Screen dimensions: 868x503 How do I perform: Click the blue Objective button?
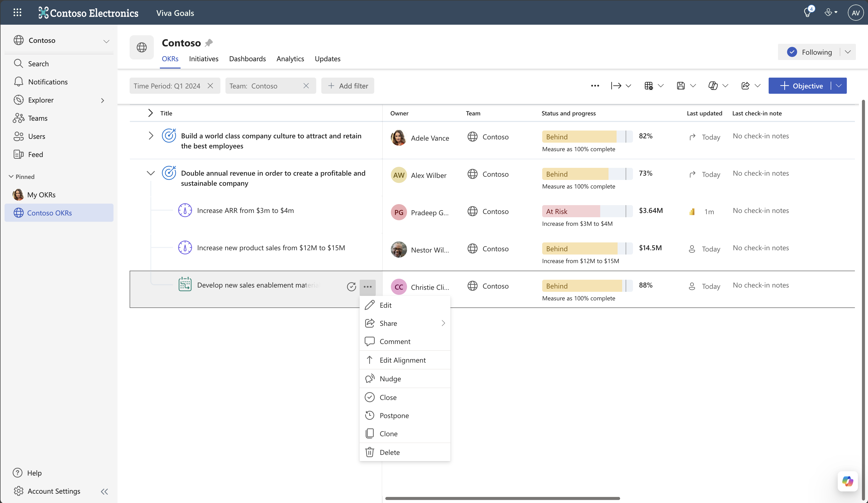pos(799,86)
